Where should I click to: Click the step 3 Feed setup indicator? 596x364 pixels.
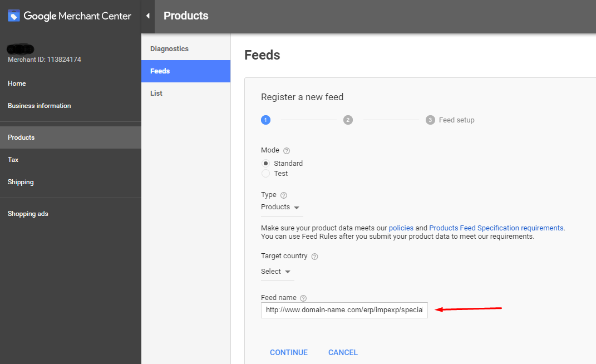coord(450,120)
